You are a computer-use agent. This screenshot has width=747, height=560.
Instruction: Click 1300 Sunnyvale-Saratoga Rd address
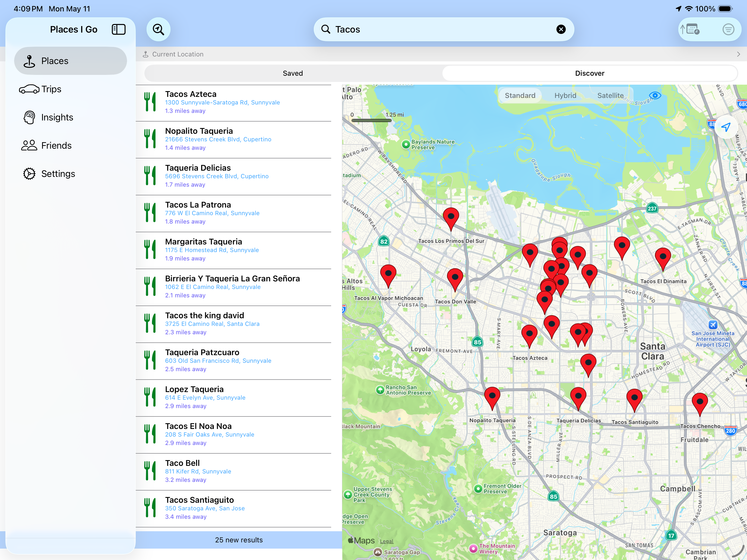coord(222,103)
